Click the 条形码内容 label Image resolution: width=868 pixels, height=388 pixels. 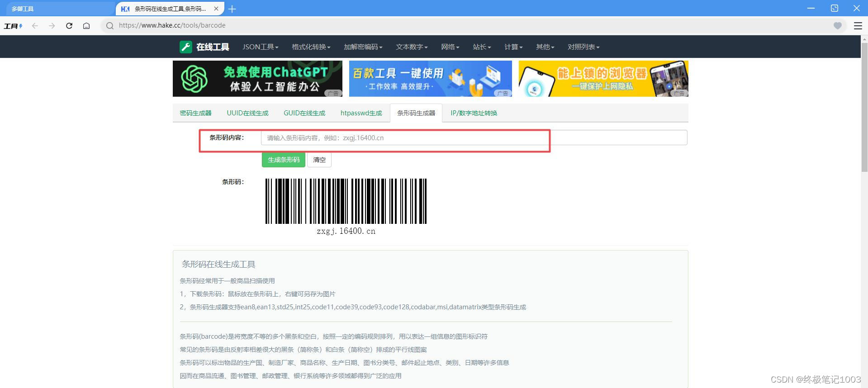coord(227,137)
